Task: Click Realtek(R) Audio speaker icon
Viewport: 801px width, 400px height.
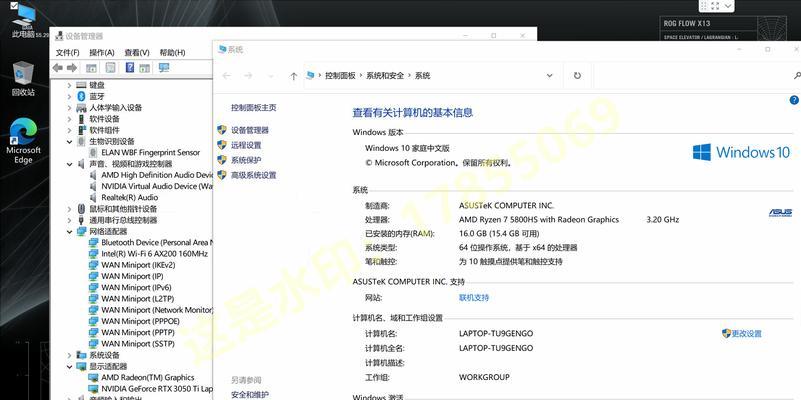Action: tap(93, 198)
